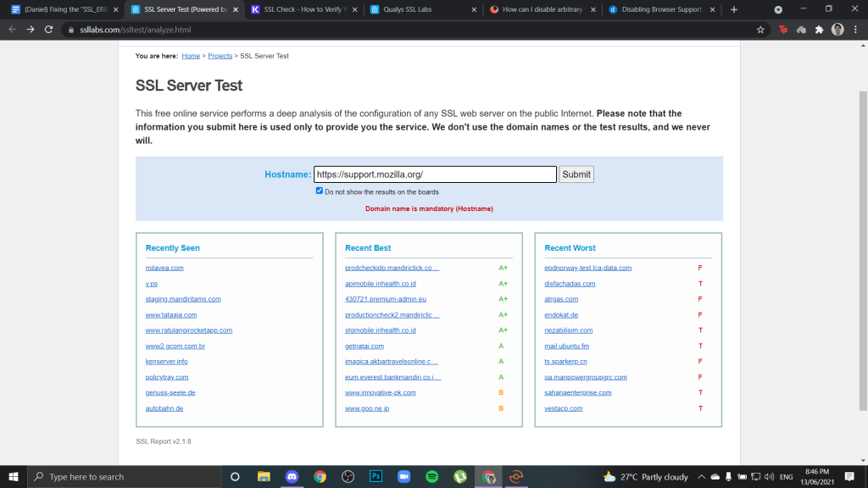Open Photoshop from taskbar
The width and height of the screenshot is (868, 488).
pos(376,476)
